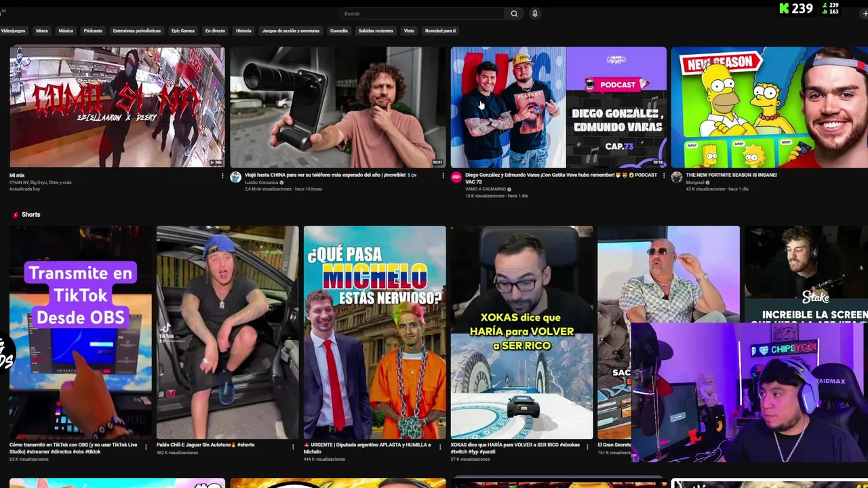Open the Mi mix playlist thumbnail
The width and height of the screenshot is (868, 488).
coord(117,107)
